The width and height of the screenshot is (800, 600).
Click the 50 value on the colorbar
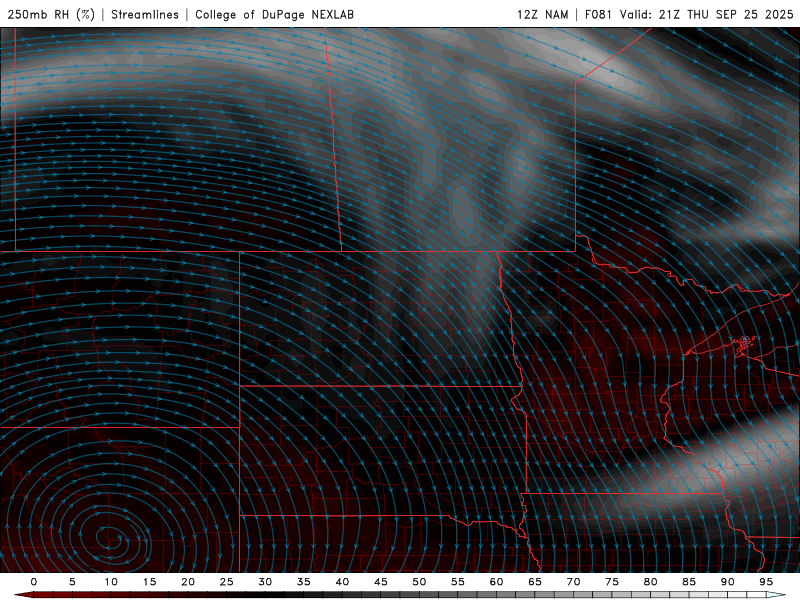coord(419,582)
